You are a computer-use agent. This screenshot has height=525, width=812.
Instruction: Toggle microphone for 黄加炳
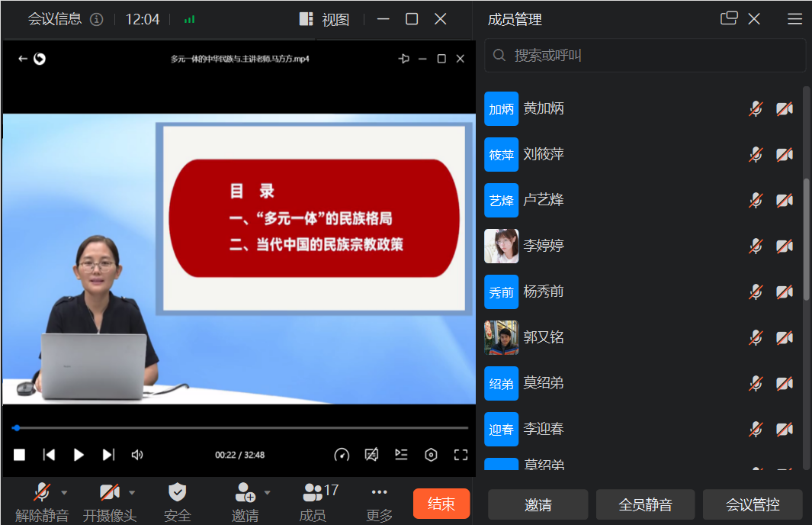[x=756, y=109]
